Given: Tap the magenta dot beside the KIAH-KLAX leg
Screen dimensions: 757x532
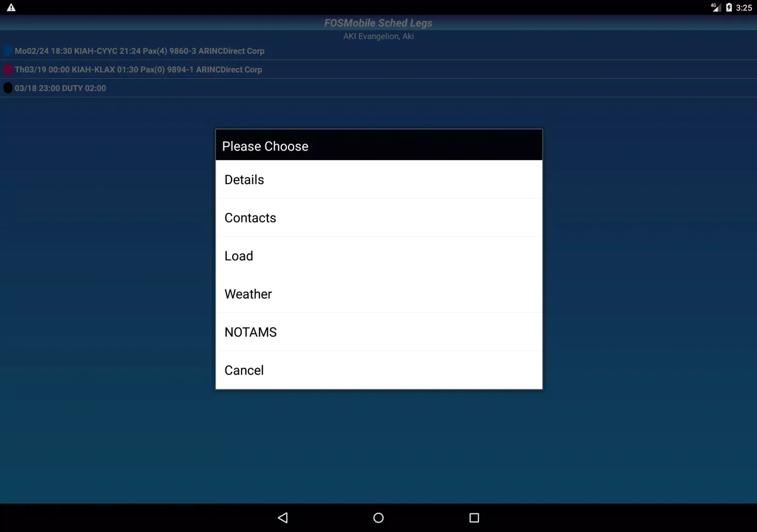Looking at the screenshot, I should click(7, 69).
